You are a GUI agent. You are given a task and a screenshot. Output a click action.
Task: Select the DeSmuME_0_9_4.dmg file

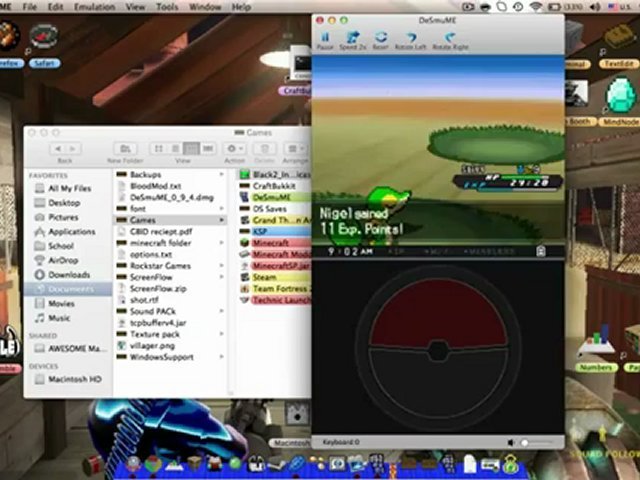click(171, 198)
